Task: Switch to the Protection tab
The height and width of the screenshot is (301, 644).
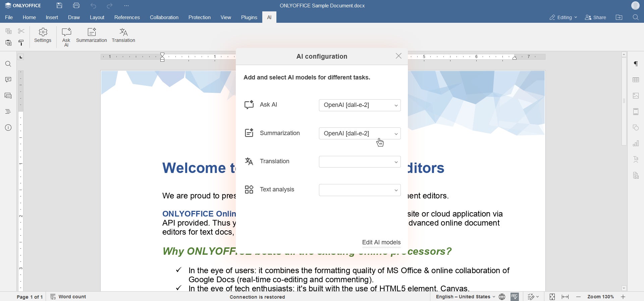Action: pos(200,17)
